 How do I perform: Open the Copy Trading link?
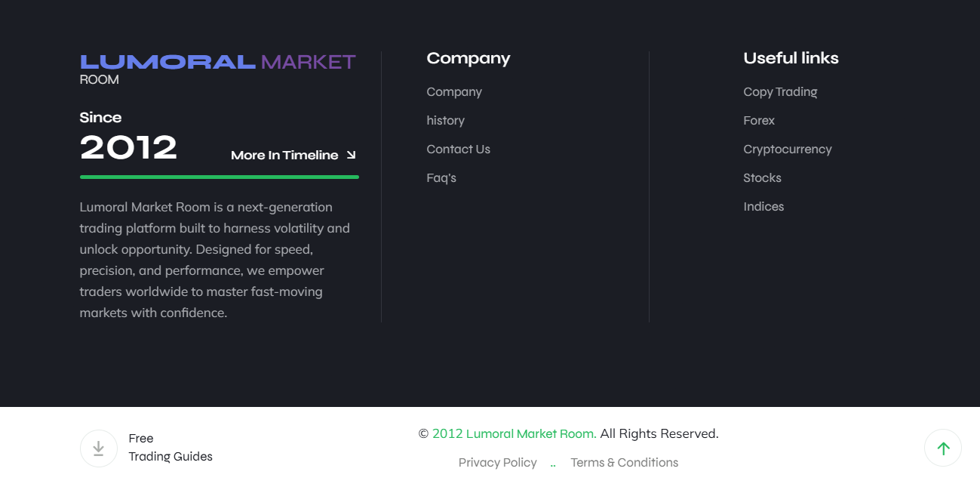pyautogui.click(x=780, y=92)
